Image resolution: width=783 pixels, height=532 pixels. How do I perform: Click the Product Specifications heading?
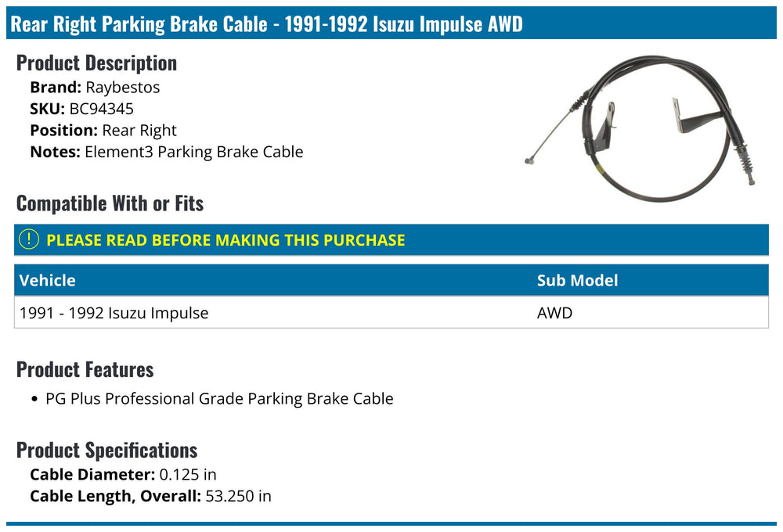[x=106, y=450]
